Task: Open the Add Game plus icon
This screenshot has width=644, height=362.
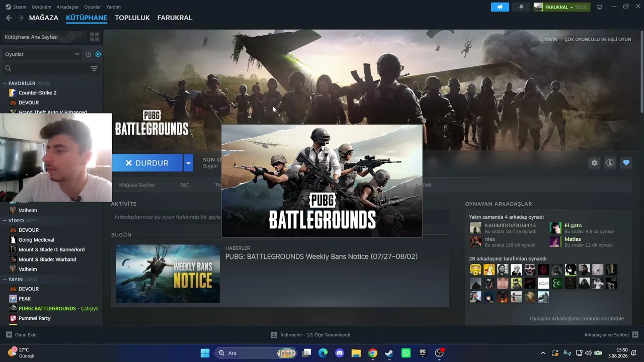Action: (9, 334)
